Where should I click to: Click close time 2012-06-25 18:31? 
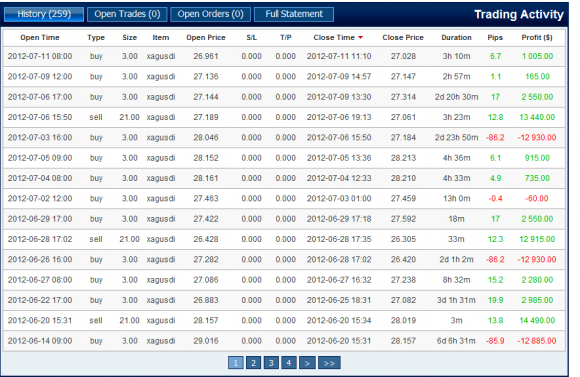pos(339,300)
